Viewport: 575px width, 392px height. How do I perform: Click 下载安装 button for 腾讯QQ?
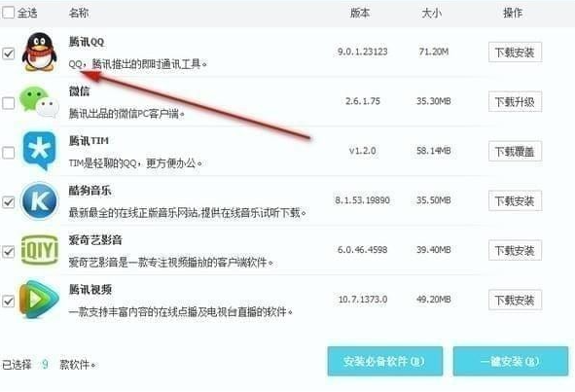click(x=515, y=53)
